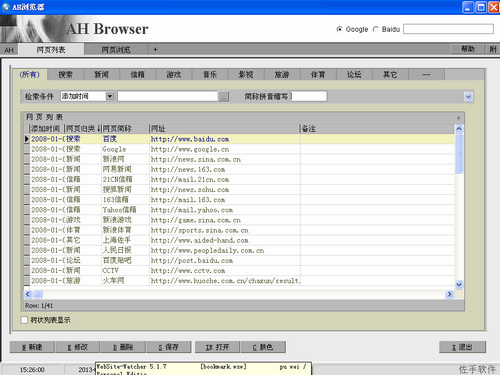The image size is (500, 375).
Task: Click the D 删除 button
Action: [x=123, y=347]
